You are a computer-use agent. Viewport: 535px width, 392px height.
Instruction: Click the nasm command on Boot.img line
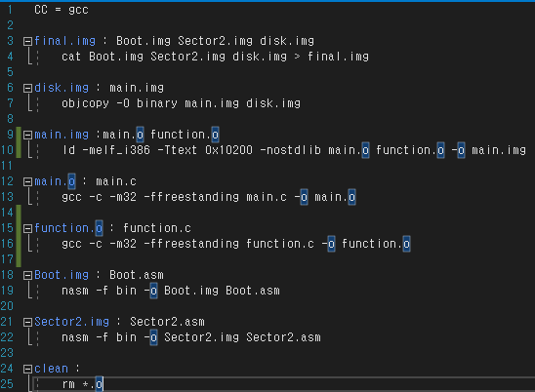[75, 291]
